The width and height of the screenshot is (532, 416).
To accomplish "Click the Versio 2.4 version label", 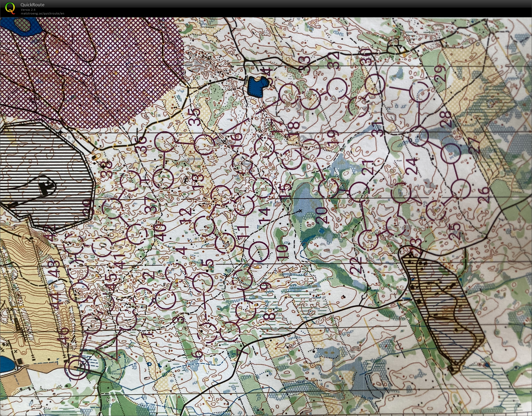I will [28, 10].
